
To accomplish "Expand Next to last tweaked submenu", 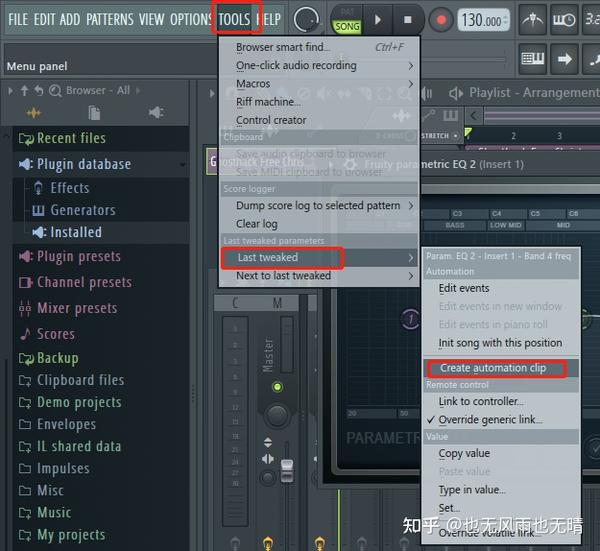I will click(319, 276).
